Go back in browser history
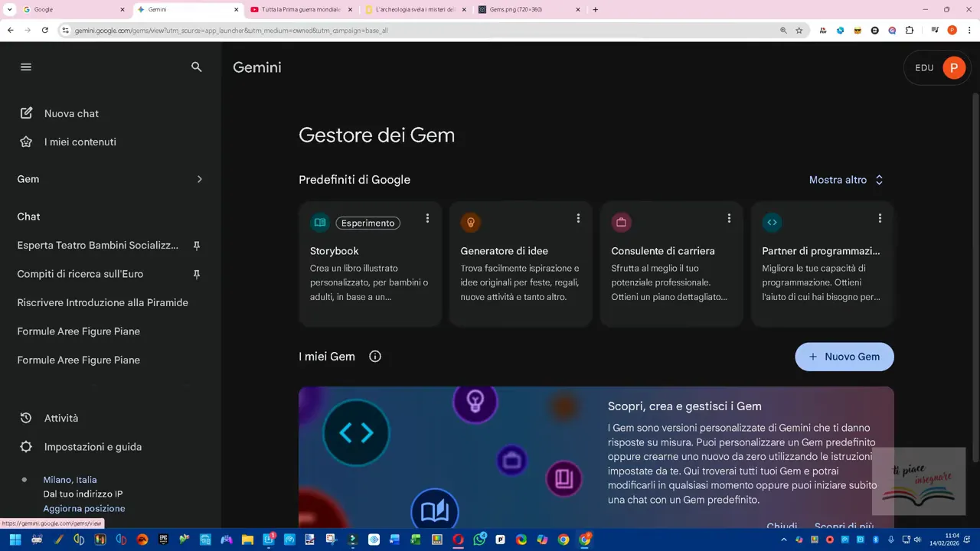The height and width of the screenshot is (551, 980). pos(11,31)
